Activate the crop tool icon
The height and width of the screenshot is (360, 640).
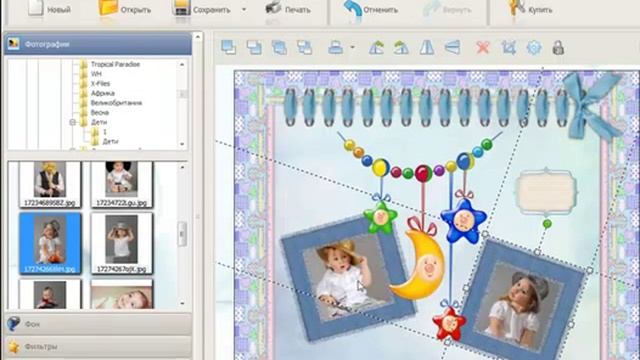pos(509,47)
